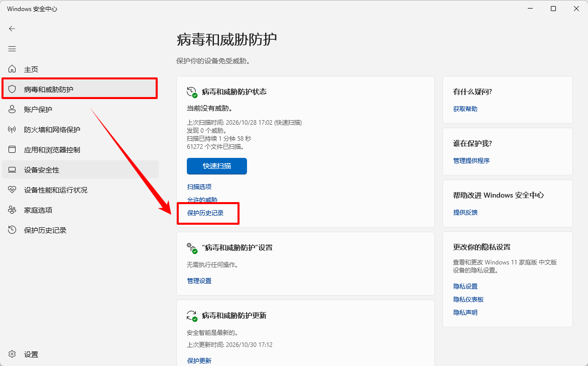588x366 pixels.
Task: Click the text "安全智能是最新的。"
Action: (x=213, y=333)
